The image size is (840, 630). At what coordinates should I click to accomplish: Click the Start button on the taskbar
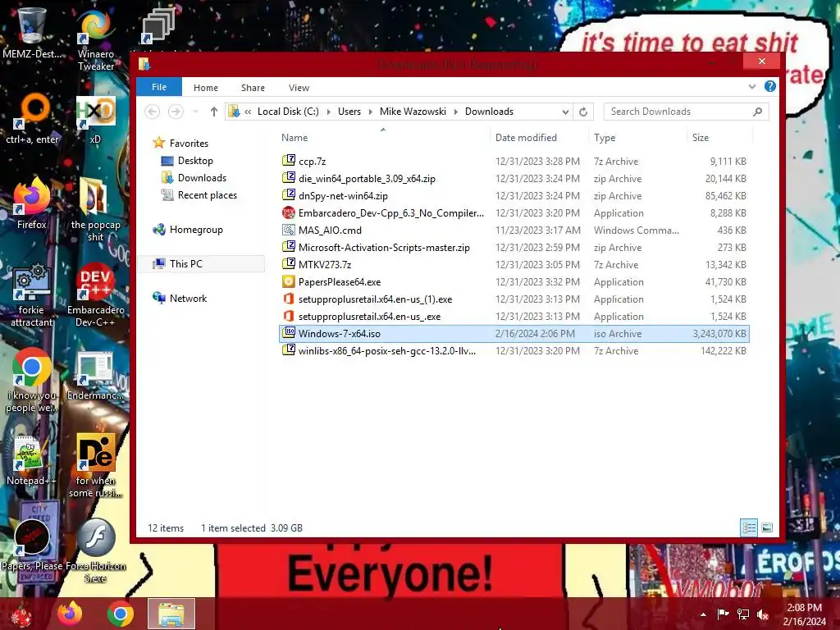(x=22, y=614)
